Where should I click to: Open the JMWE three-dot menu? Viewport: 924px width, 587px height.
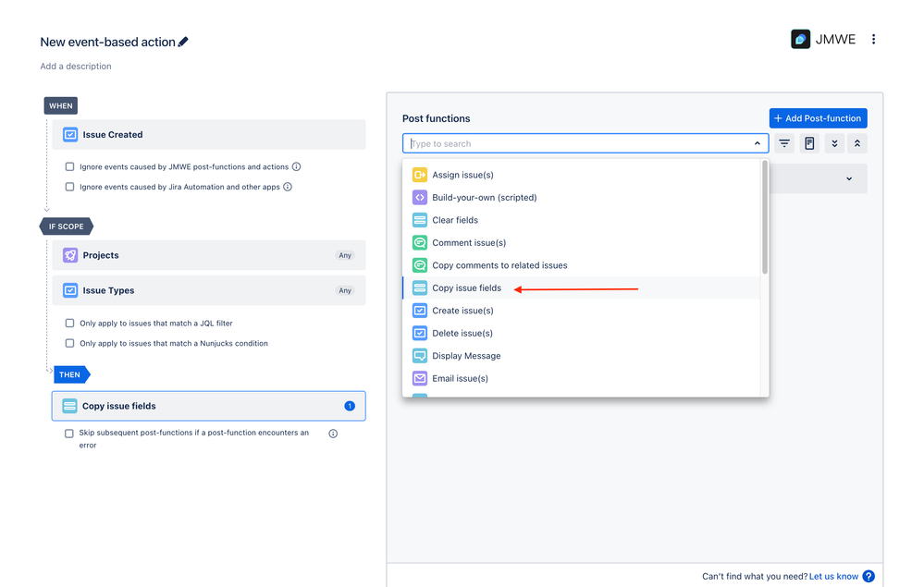coord(873,40)
